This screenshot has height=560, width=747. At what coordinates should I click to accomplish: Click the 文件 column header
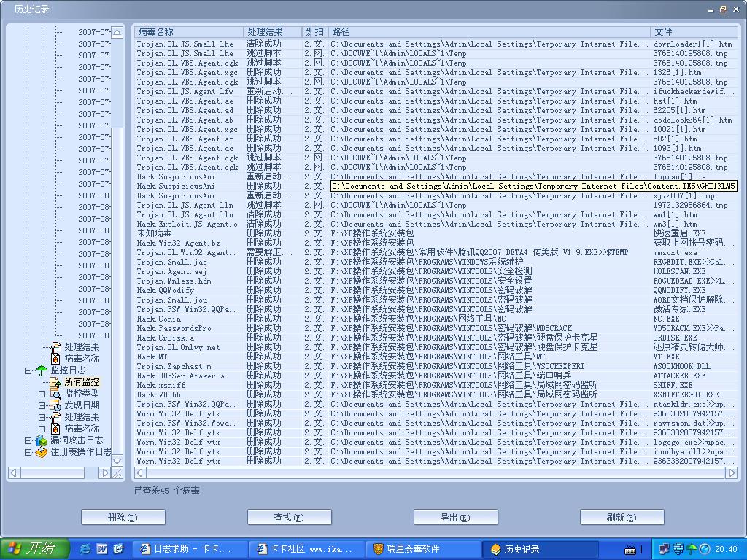click(x=693, y=32)
